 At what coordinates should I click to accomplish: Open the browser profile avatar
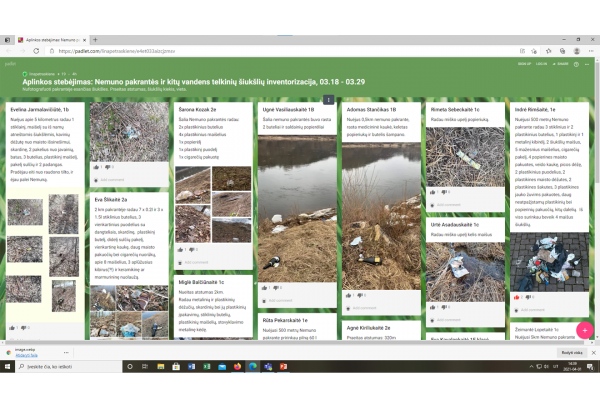point(577,51)
